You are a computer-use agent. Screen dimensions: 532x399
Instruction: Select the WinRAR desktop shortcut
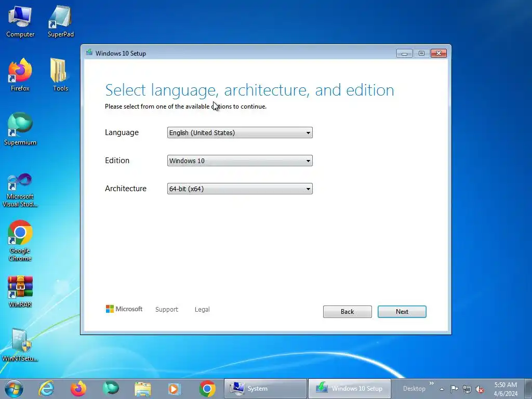20,291
